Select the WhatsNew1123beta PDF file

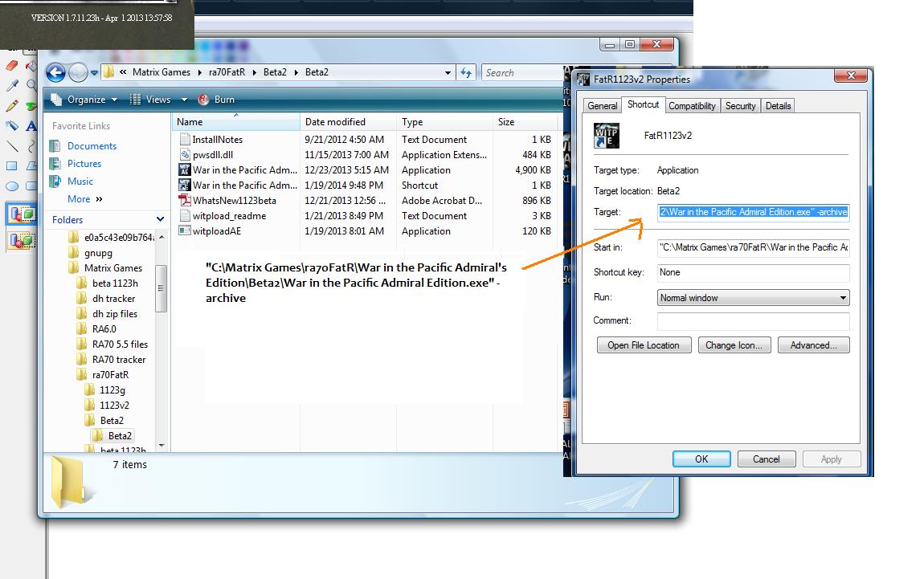point(234,201)
